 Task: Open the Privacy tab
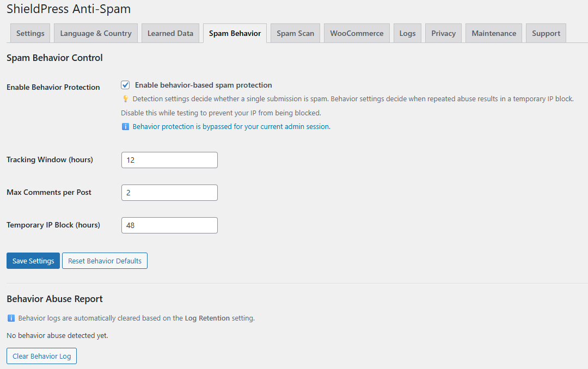click(443, 33)
